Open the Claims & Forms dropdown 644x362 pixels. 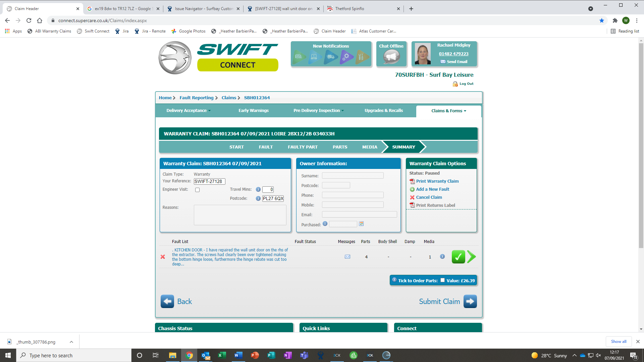(x=448, y=111)
